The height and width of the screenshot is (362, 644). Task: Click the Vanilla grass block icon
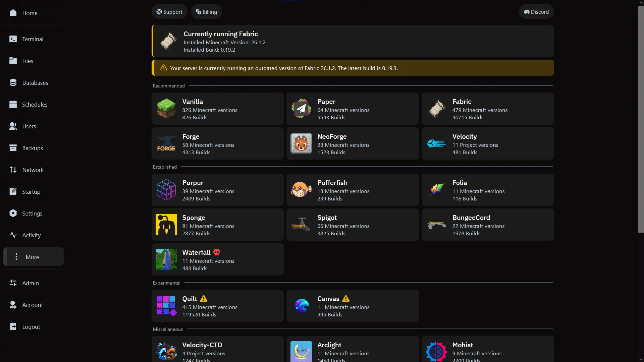point(166,109)
